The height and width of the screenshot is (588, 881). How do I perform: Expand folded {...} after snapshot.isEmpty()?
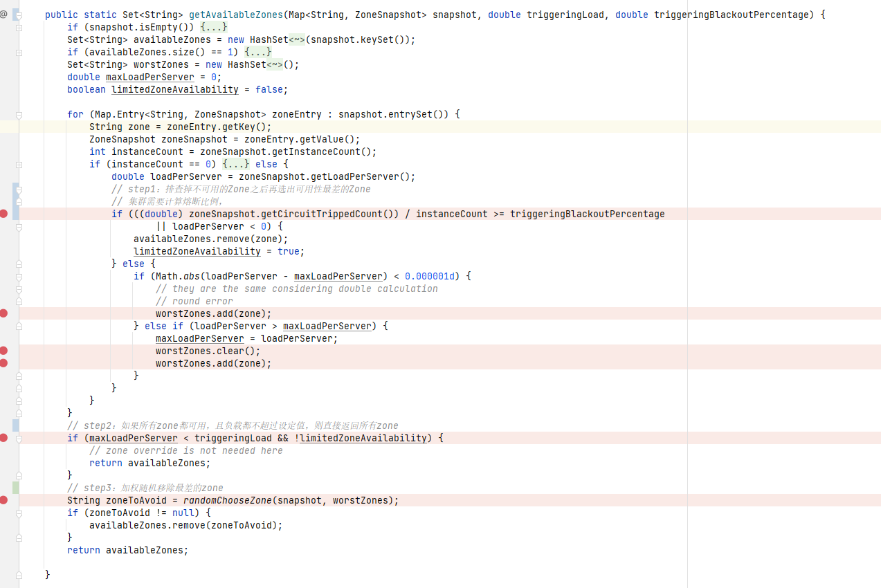[x=213, y=27]
